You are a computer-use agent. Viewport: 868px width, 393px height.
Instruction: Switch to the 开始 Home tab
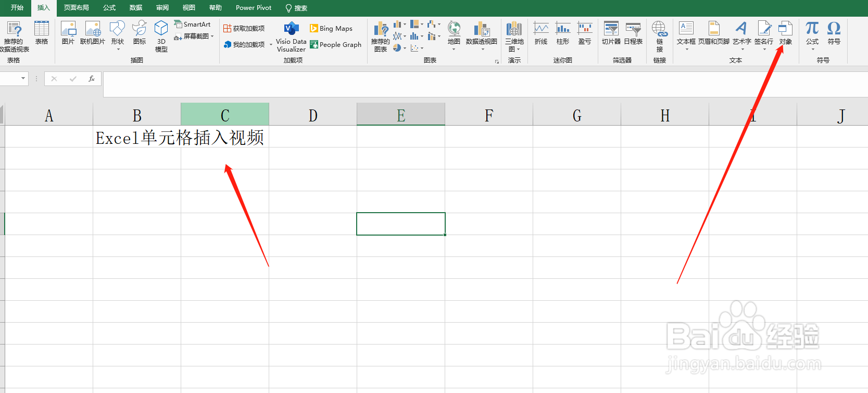click(x=17, y=8)
